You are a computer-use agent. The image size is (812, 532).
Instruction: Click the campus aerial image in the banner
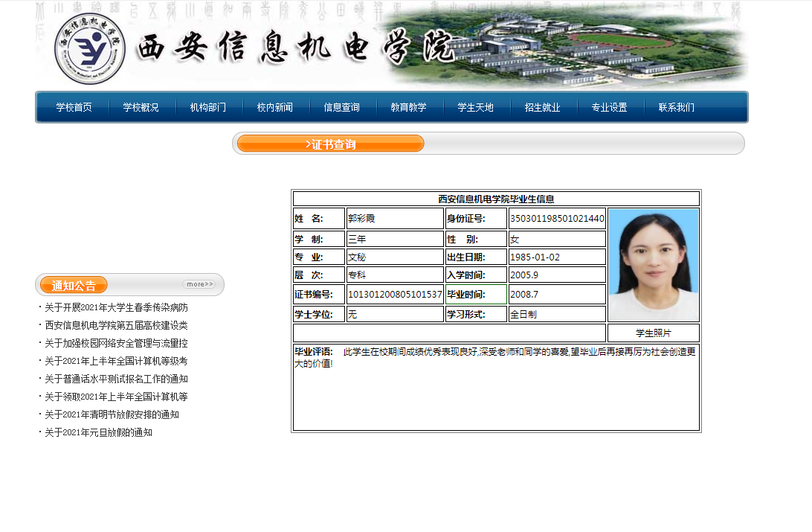pos(564,47)
